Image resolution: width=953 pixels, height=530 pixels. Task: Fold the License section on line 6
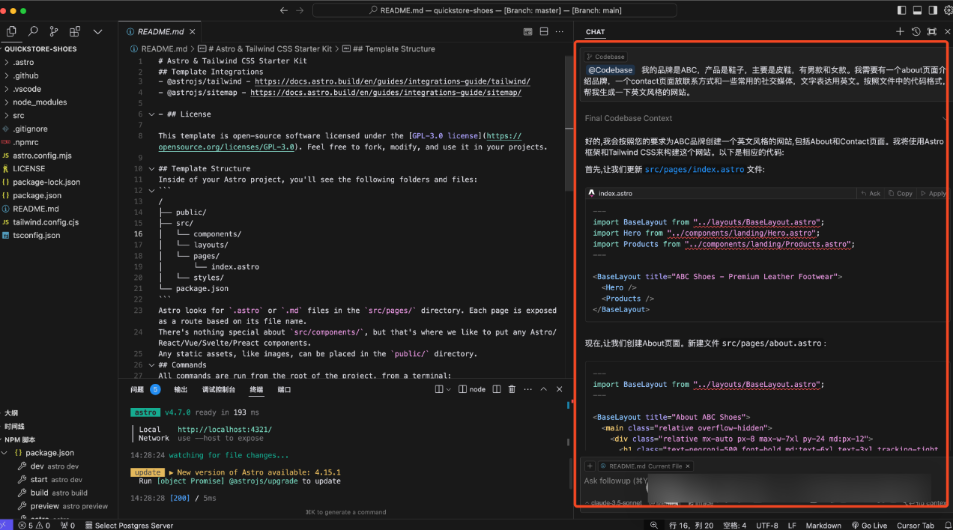151,114
